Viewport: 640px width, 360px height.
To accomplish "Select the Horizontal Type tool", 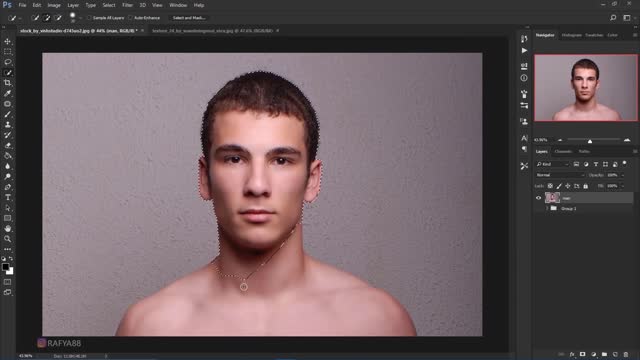I will click(7, 198).
